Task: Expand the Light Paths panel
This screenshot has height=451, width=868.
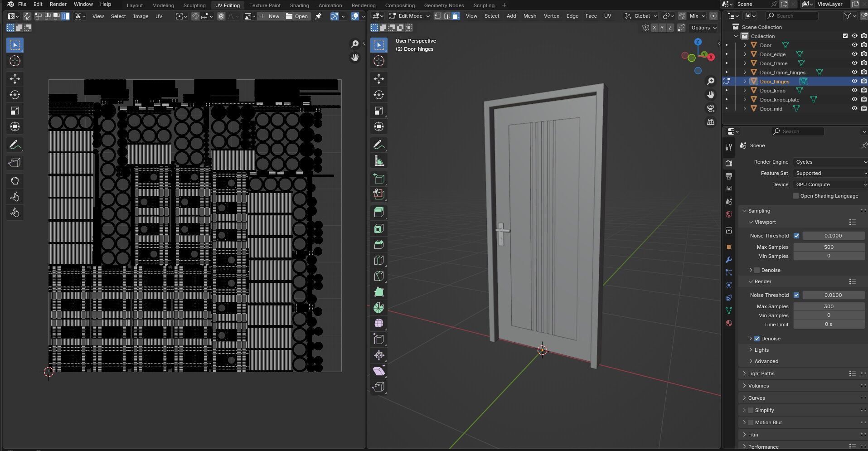Action: 761,373
